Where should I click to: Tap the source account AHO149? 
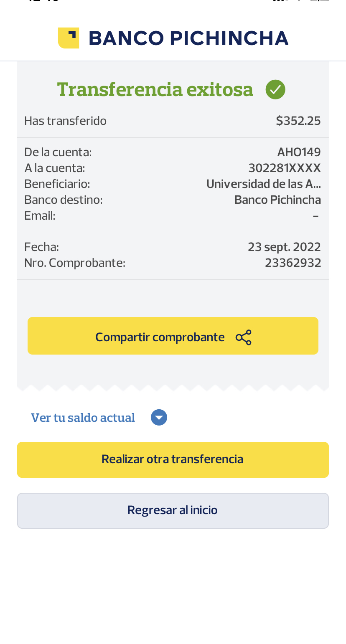(299, 152)
